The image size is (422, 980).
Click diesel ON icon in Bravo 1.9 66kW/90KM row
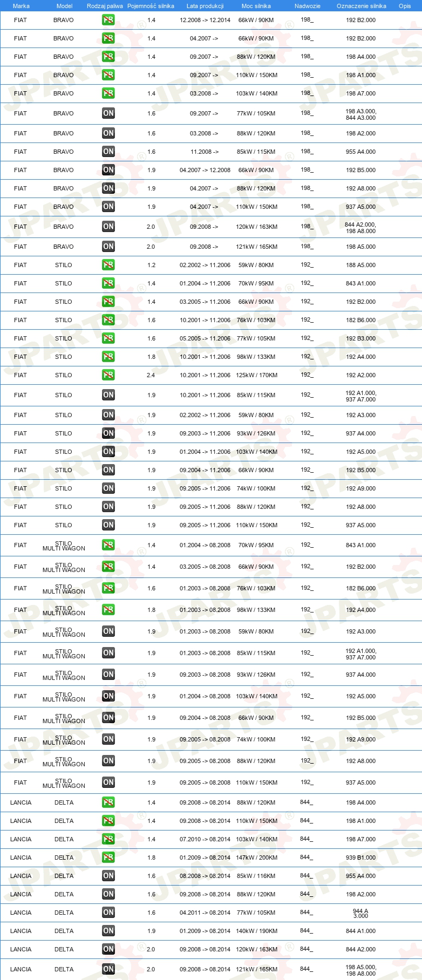click(x=108, y=170)
